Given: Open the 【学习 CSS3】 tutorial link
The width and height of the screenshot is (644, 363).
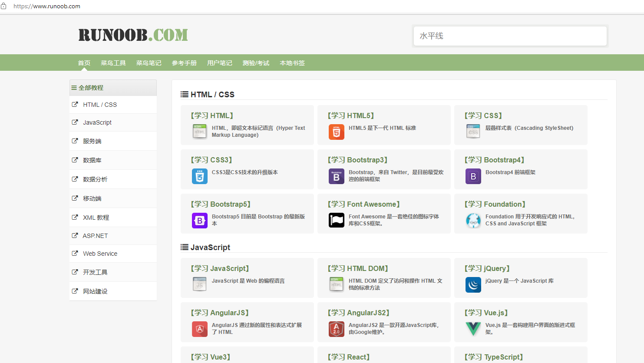Looking at the screenshot, I should [211, 160].
